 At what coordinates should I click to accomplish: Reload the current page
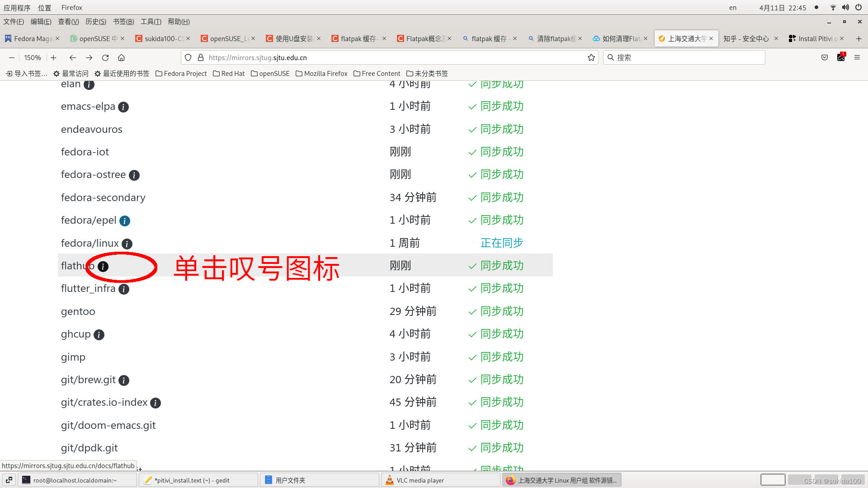click(105, 58)
